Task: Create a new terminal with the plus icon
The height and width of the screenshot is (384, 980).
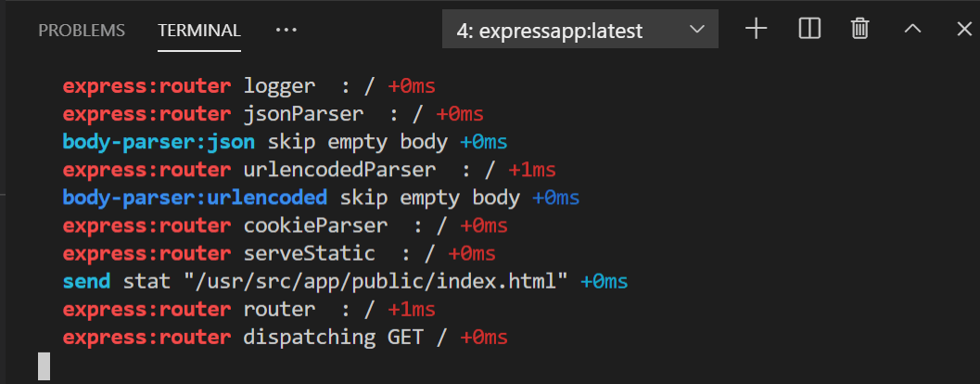Action: [x=757, y=30]
